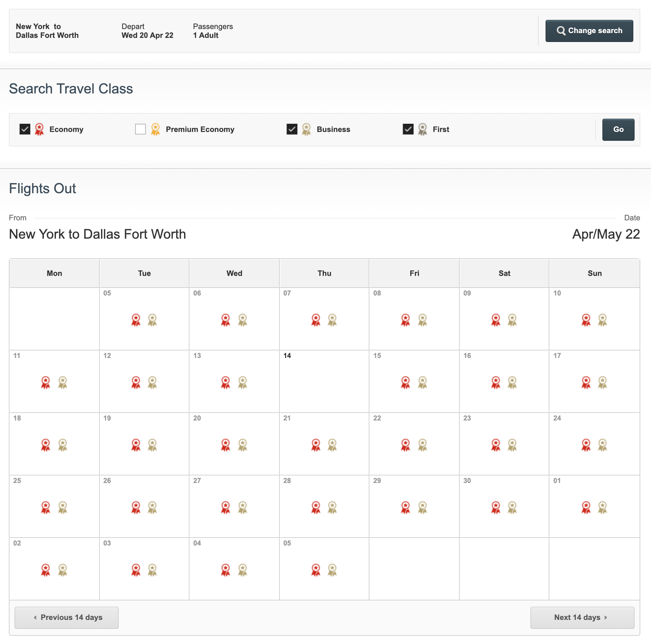Choose economy ribbon on Monday 11
This screenshot has height=644, width=651.
point(45,383)
